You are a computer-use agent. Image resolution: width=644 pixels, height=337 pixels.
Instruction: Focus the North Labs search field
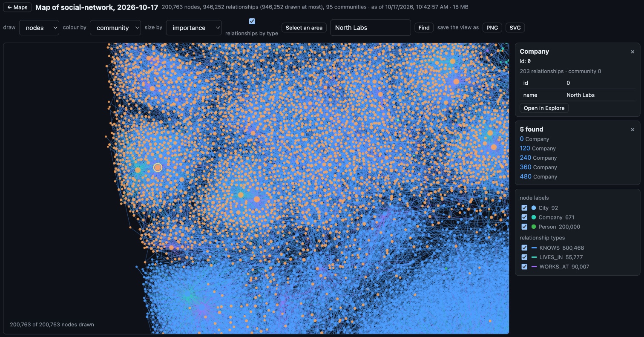coord(371,28)
